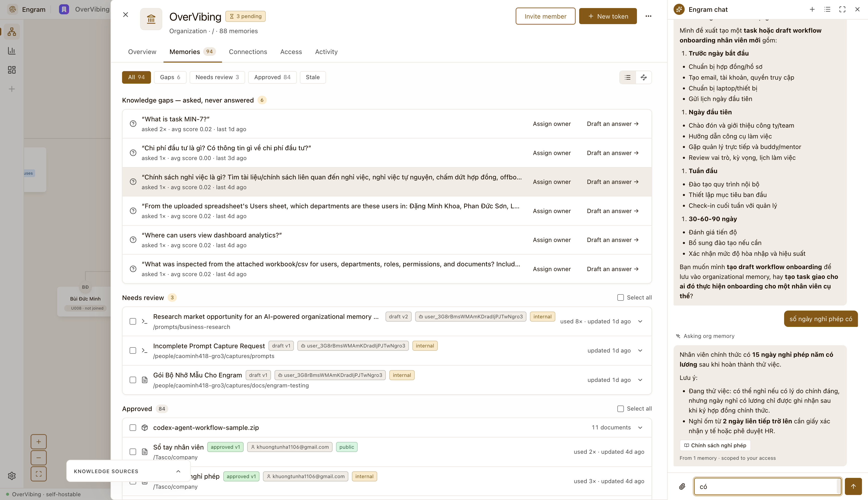Open the Access tab
868x500 pixels.
(291, 52)
